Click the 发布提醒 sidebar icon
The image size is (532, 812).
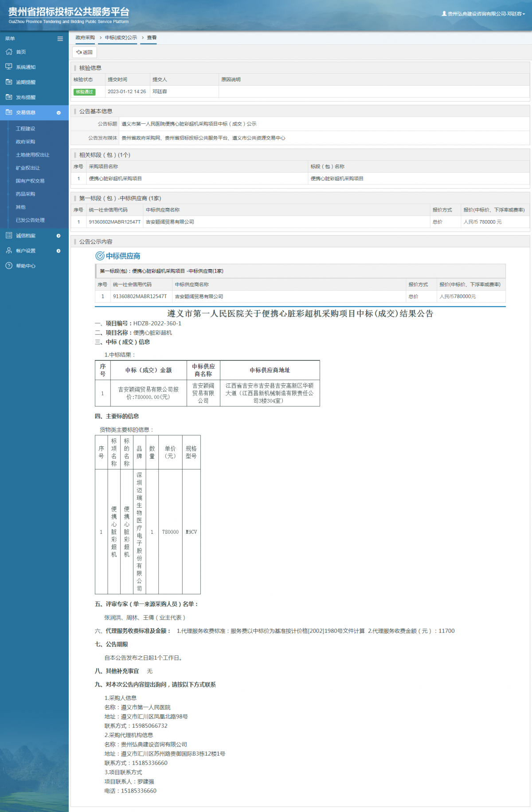[9, 97]
